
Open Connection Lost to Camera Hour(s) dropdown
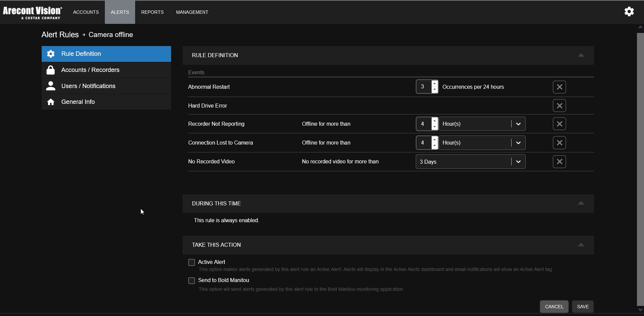[482, 143]
